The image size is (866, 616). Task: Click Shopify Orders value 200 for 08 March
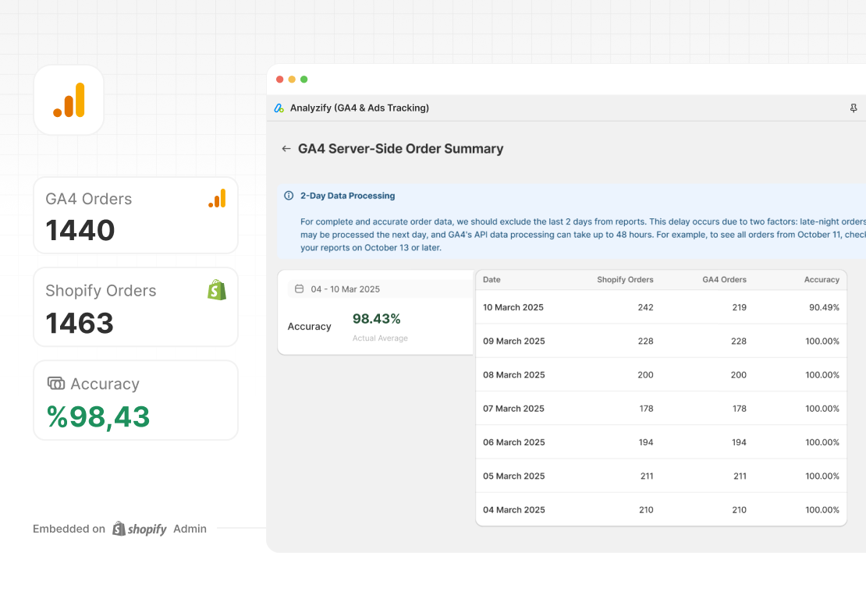point(646,375)
